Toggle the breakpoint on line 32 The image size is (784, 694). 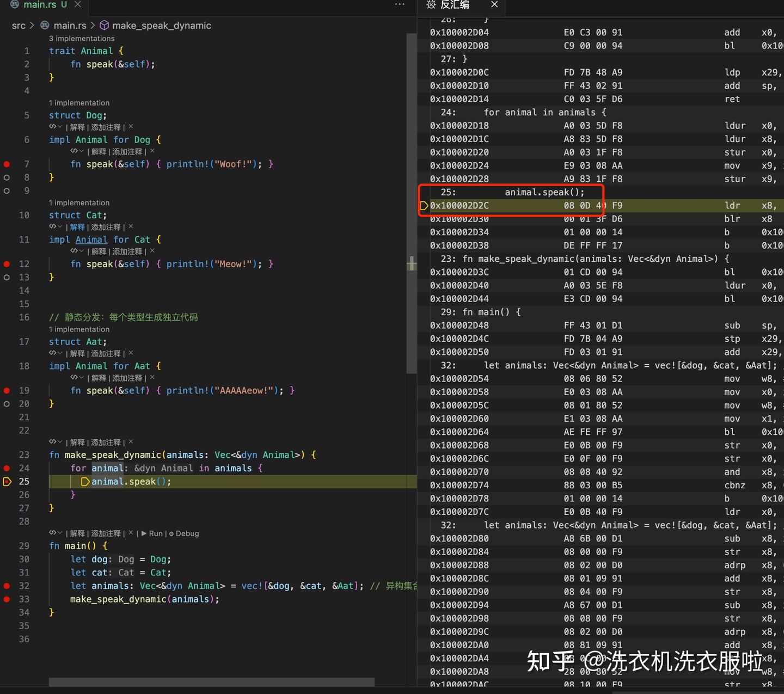click(7, 586)
